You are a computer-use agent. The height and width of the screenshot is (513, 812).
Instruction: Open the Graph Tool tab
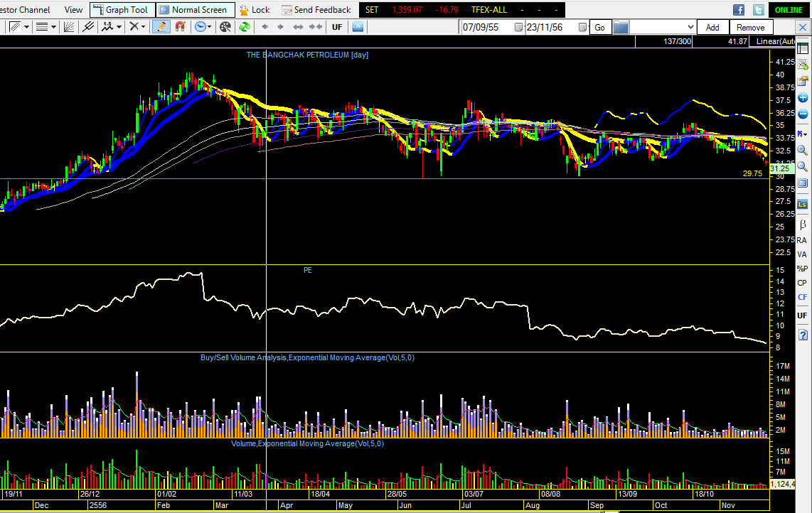[x=122, y=10]
